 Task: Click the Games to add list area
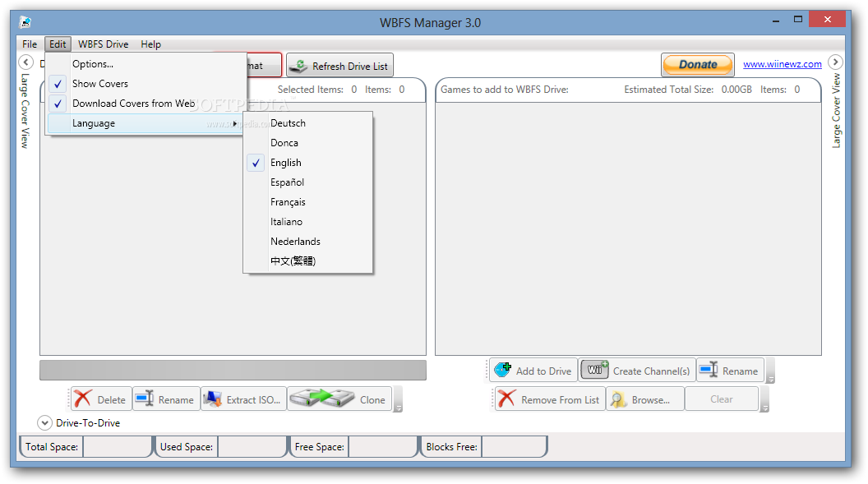(x=628, y=228)
